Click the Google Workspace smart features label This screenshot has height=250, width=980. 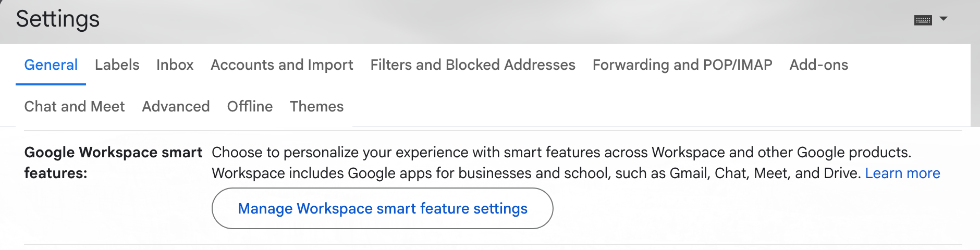point(113,162)
